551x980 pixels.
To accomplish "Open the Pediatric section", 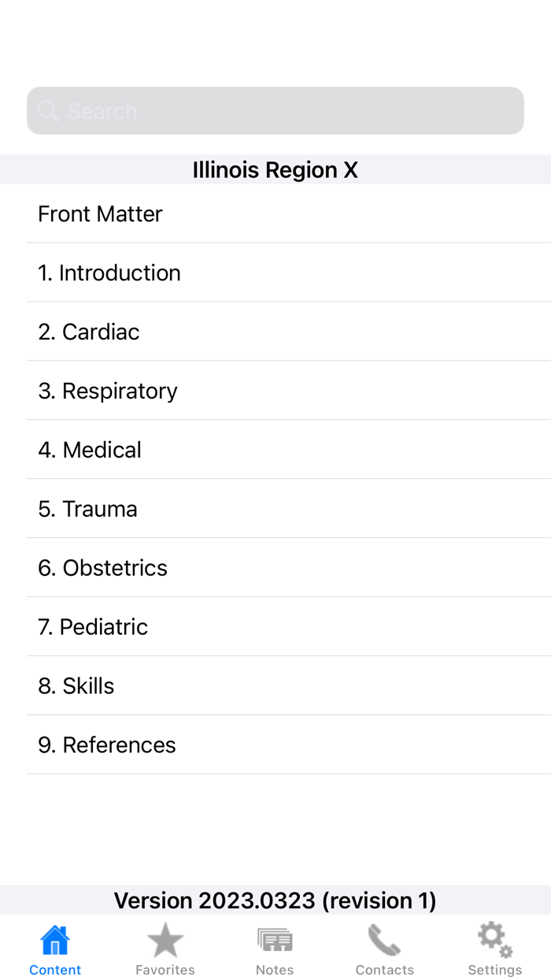I will click(x=92, y=626).
